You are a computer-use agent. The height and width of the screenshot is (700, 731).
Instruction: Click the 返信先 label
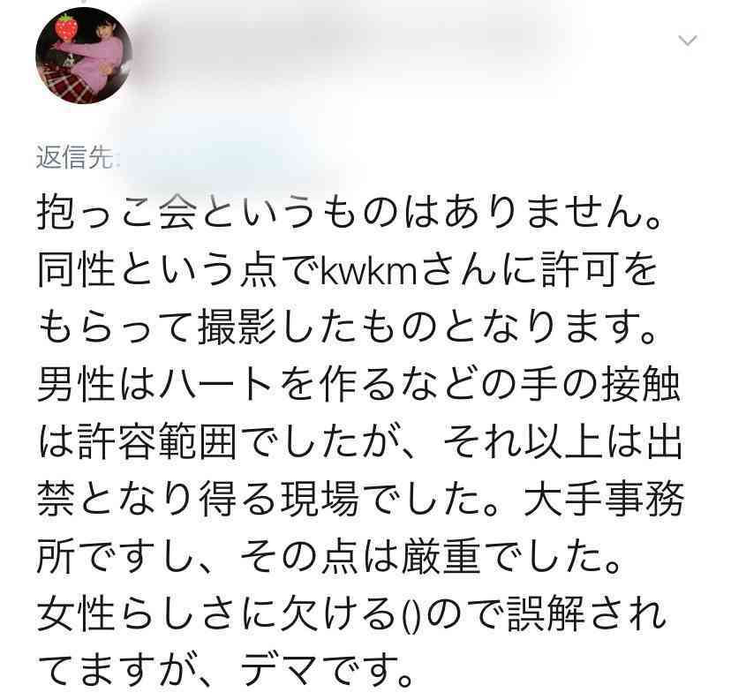point(74,157)
